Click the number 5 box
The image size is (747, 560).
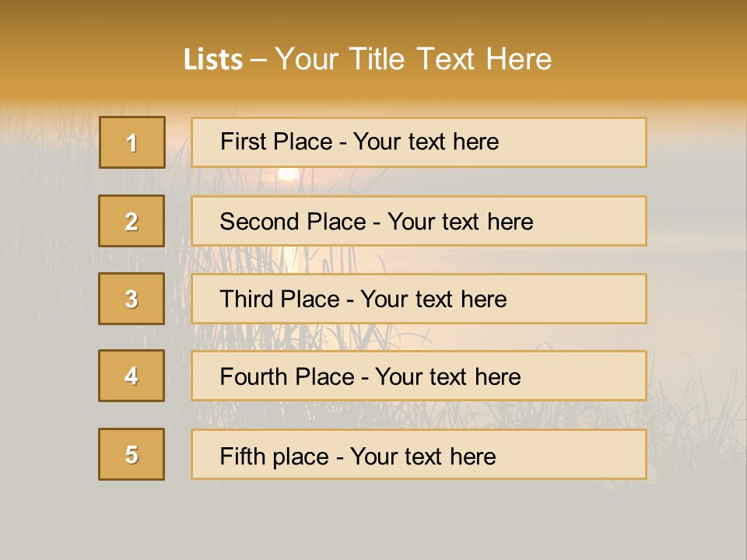click(132, 454)
